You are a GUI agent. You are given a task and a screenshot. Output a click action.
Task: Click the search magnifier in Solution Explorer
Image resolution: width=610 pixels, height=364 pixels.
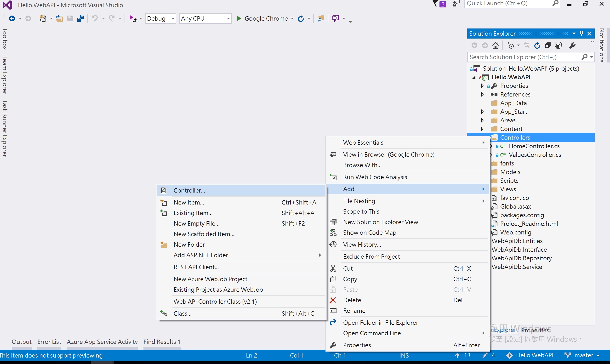point(584,57)
